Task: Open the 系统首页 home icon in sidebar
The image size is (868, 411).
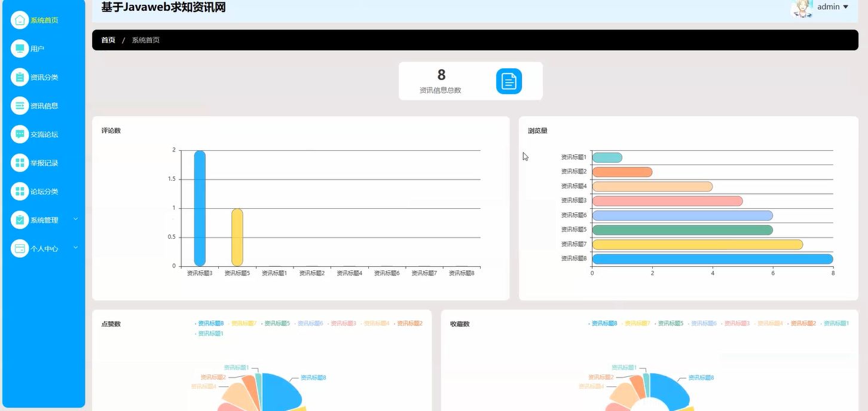Action: click(20, 20)
